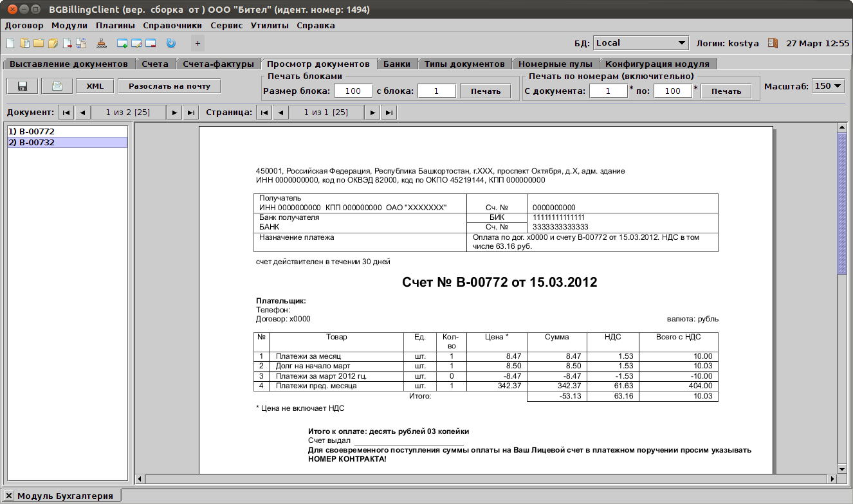Screen dimensions: 853x504
Task: Click the save (floppy disk) icon button
Action: (23, 86)
